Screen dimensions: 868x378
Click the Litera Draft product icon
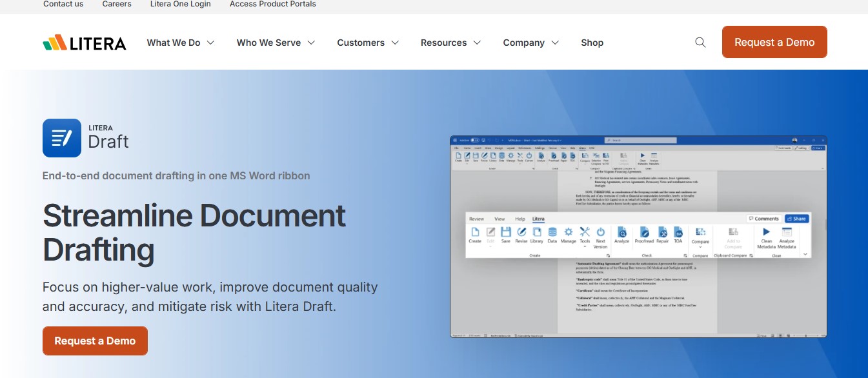coord(62,138)
